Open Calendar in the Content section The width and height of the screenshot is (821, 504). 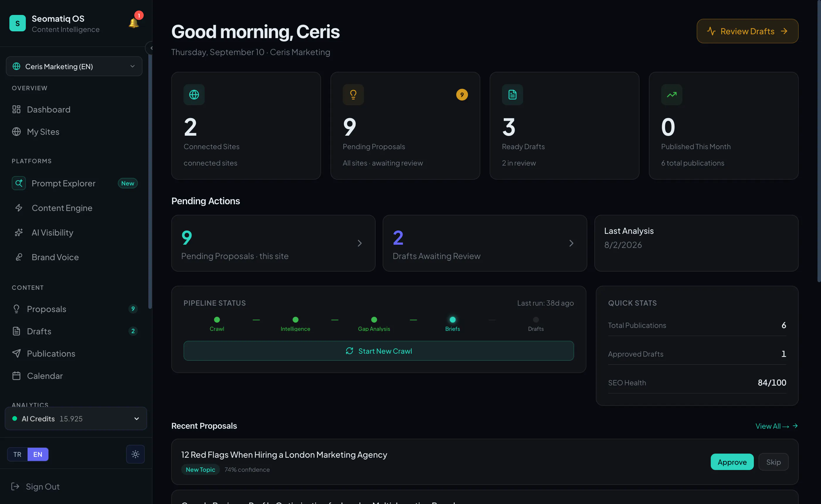click(x=74, y=376)
